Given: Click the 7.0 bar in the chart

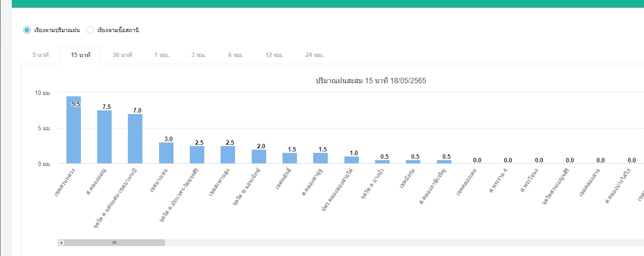Looking at the screenshot, I should (135, 139).
